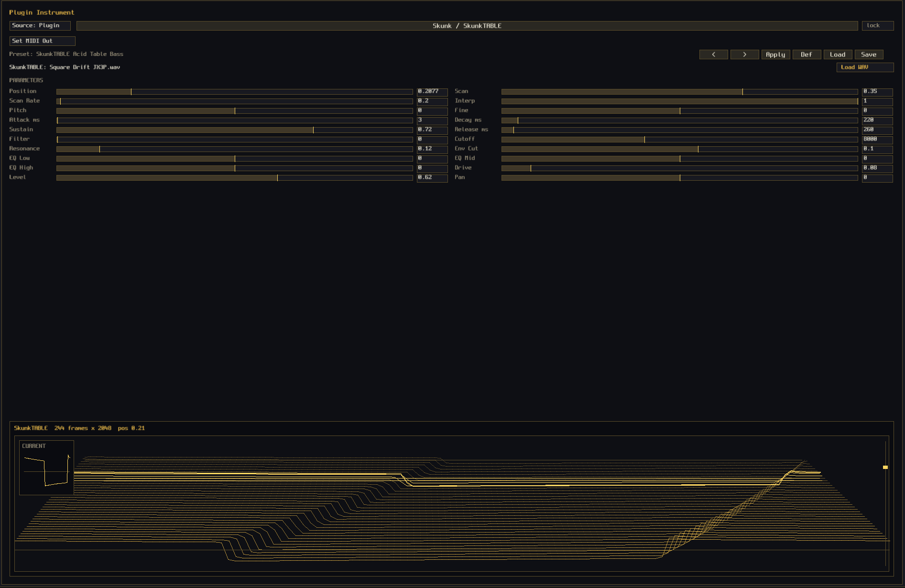Adjust the Position slider

pyautogui.click(x=234, y=91)
